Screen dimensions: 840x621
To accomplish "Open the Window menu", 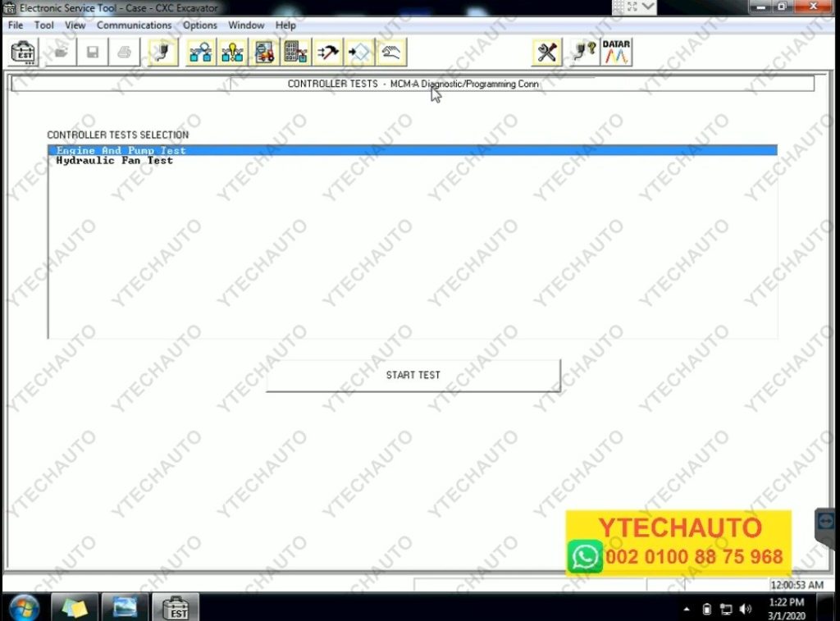I will point(246,25).
